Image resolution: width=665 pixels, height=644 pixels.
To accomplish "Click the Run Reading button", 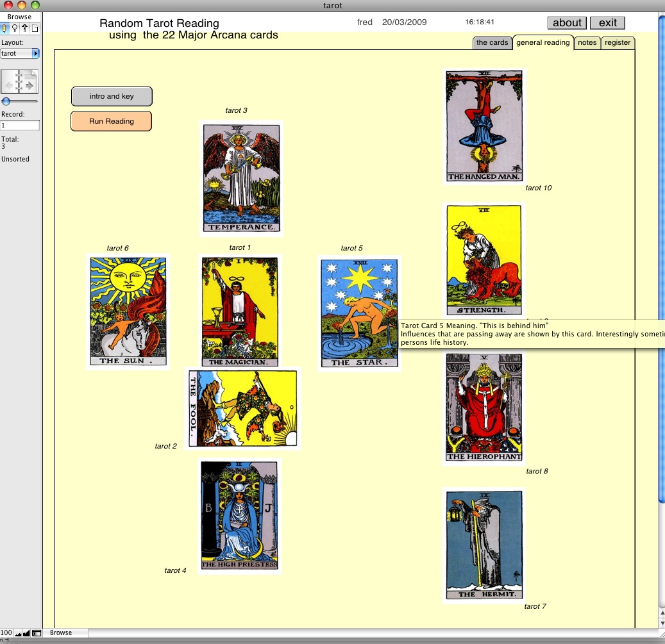I will click(111, 121).
